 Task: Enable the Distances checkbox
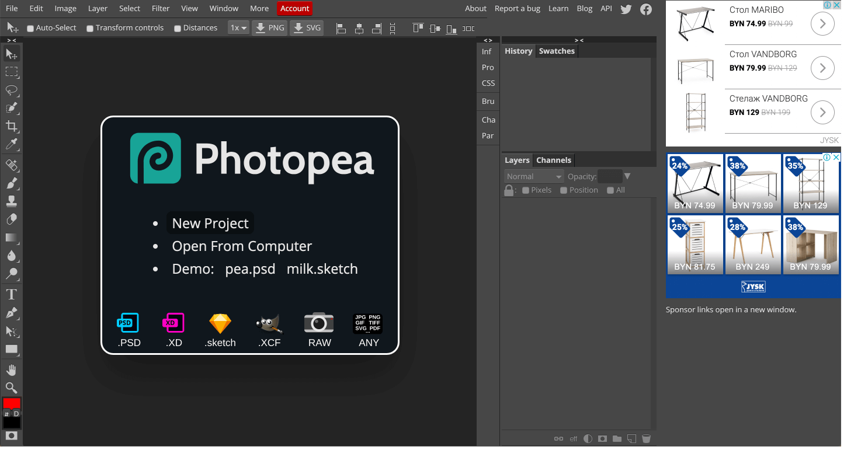point(178,28)
